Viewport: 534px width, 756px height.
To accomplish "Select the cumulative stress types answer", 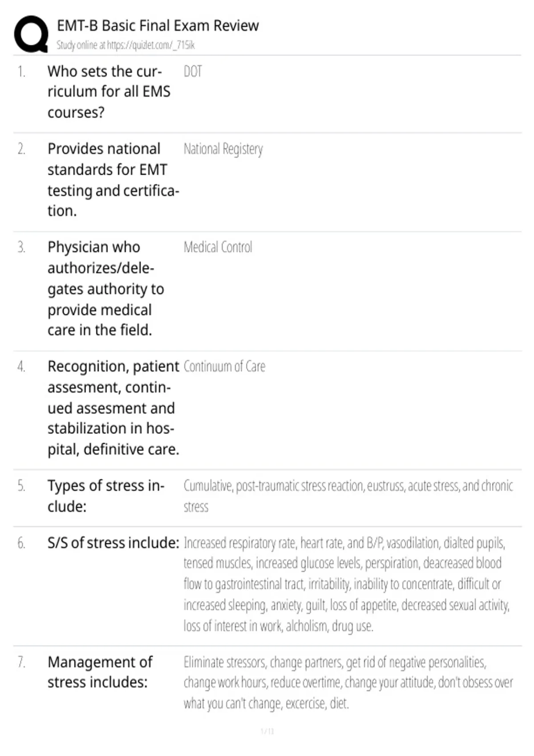I will pos(348,496).
